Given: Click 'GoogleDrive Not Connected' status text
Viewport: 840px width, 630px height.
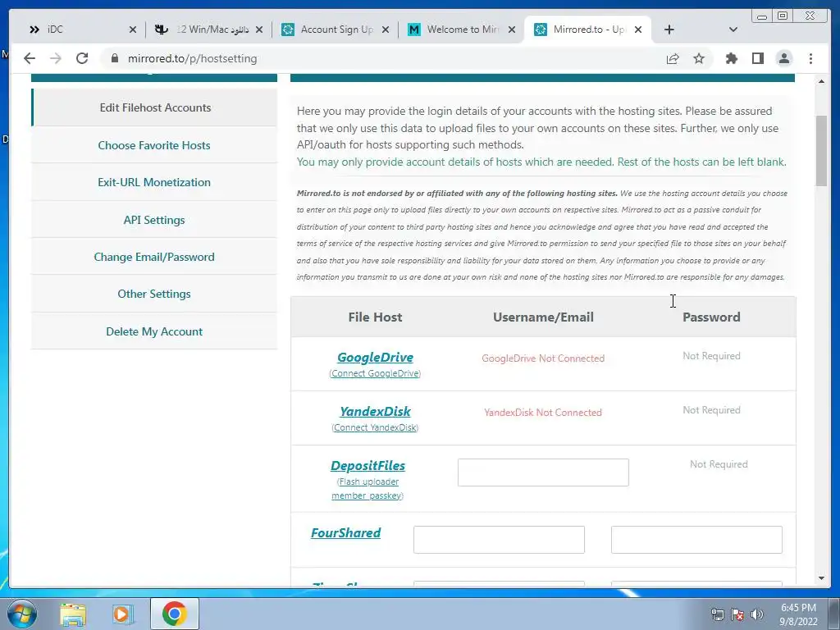Looking at the screenshot, I should point(543,358).
